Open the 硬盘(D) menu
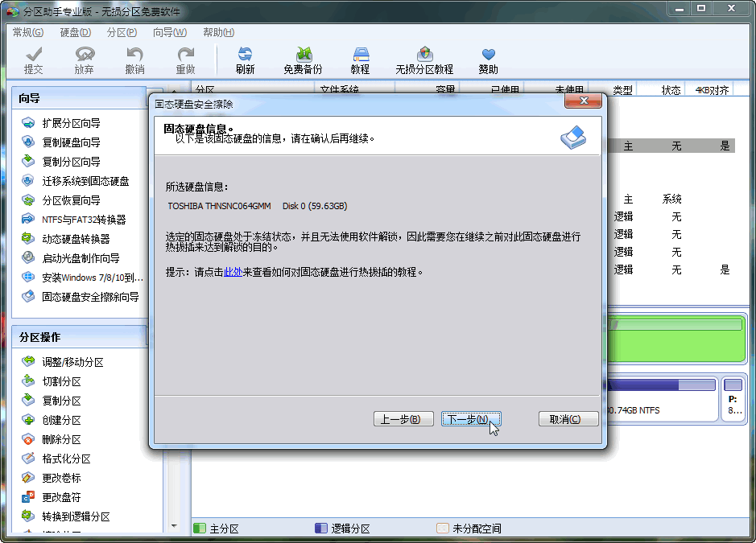 pyautogui.click(x=75, y=32)
